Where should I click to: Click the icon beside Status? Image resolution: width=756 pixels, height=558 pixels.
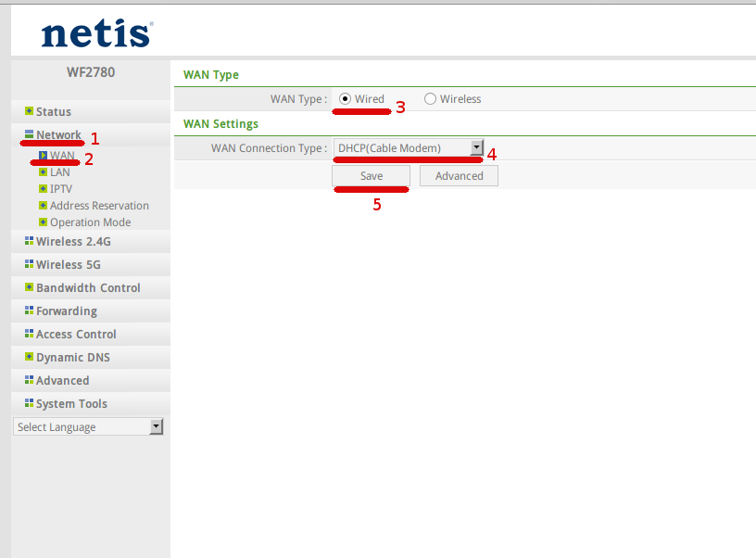coord(30,111)
